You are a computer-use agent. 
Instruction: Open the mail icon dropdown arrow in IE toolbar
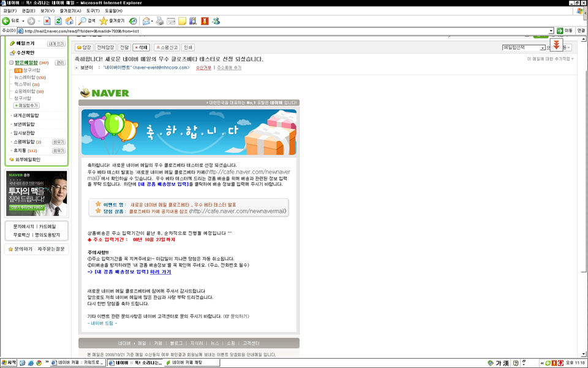pos(152,21)
